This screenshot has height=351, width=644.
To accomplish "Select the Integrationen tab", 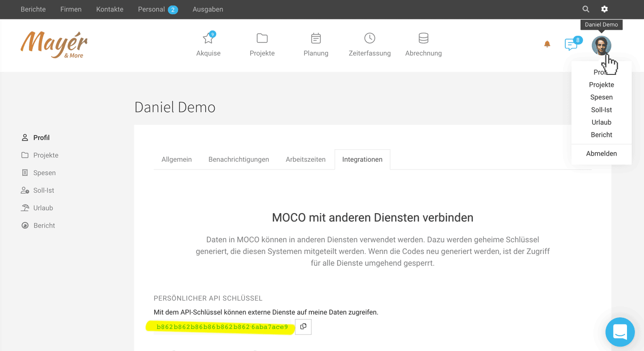I will click(362, 159).
